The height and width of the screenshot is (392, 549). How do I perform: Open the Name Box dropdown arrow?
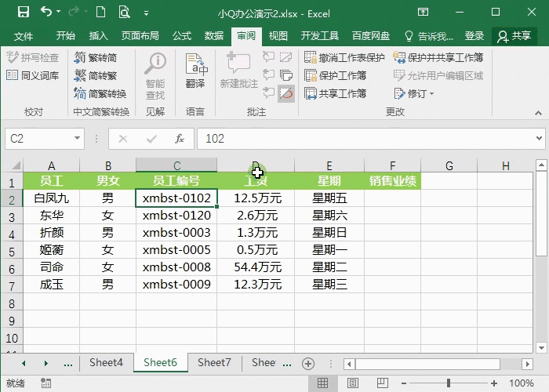pos(77,139)
